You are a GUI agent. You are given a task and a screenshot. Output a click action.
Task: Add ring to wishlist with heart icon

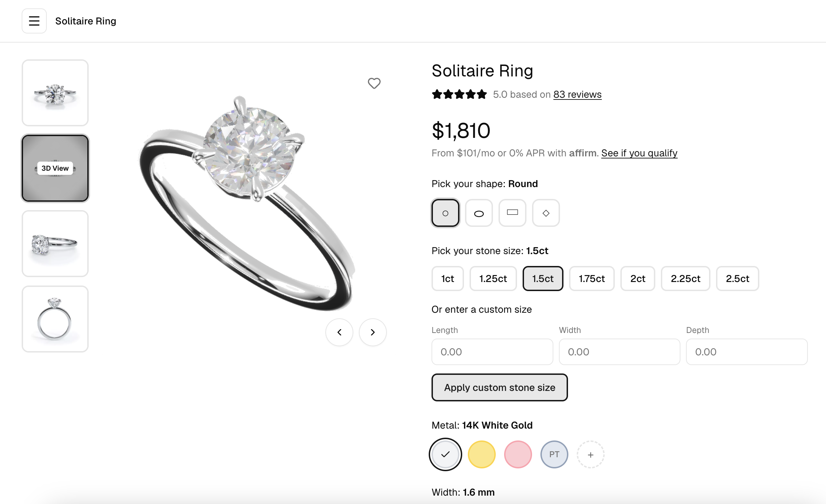click(374, 83)
